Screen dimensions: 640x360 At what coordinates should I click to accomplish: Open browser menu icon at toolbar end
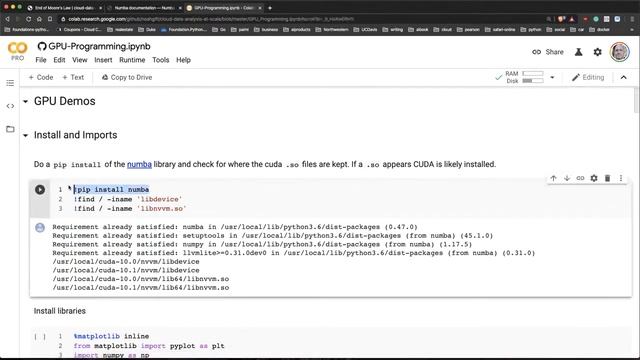(633, 19)
